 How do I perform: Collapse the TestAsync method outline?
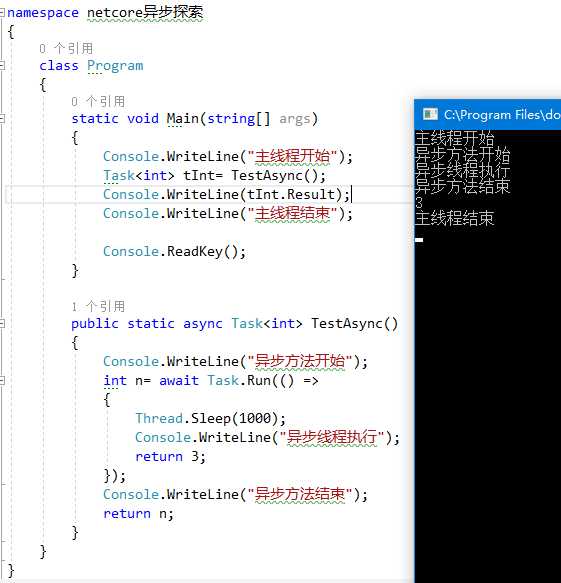click(2, 323)
